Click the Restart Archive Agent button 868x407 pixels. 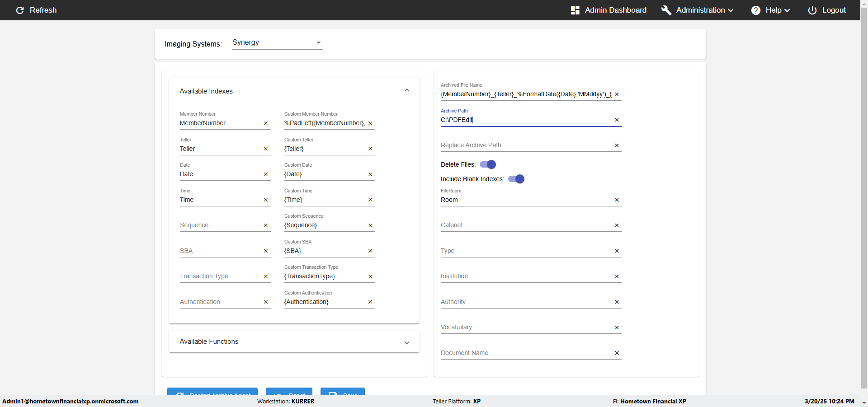tap(212, 392)
